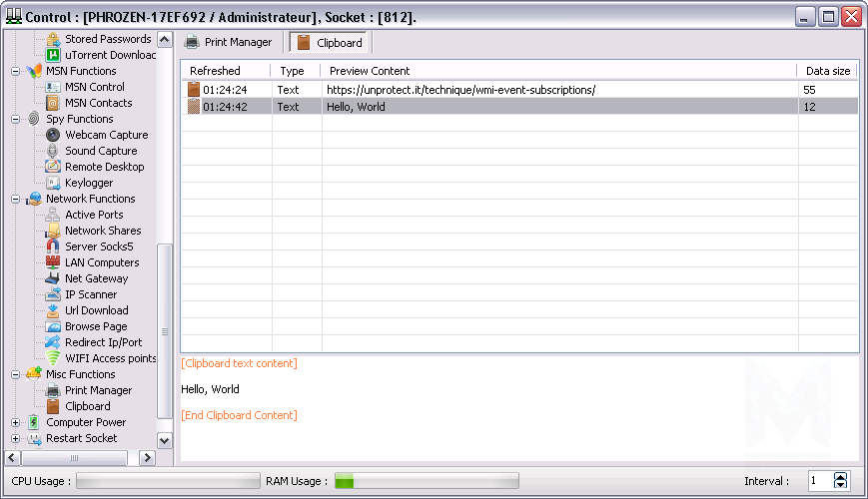Sort list by Data size column header
The width and height of the screenshot is (868, 499).
pyautogui.click(x=827, y=71)
